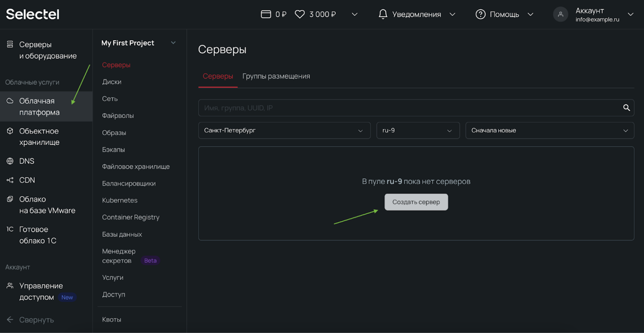
Task: Focus the server search input field
Action: 405,108
